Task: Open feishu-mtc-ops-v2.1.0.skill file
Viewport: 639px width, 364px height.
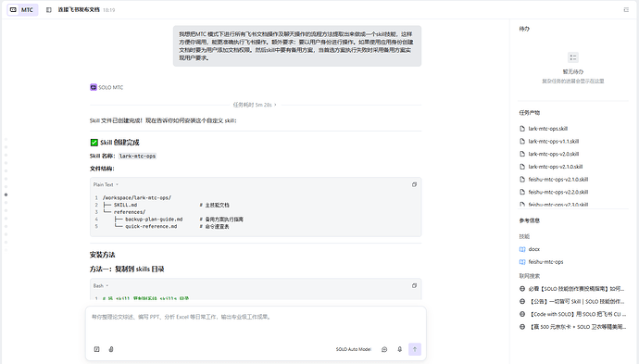Action: point(558,179)
